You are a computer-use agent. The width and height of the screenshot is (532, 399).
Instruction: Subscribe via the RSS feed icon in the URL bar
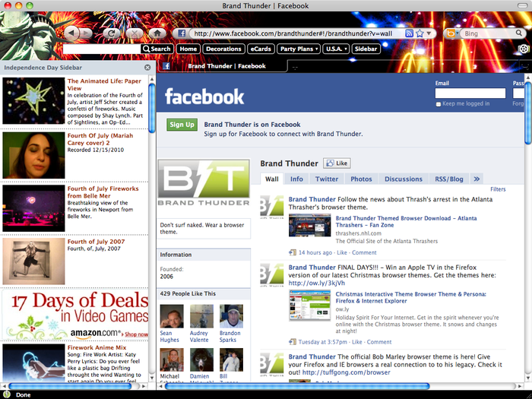tap(409, 33)
